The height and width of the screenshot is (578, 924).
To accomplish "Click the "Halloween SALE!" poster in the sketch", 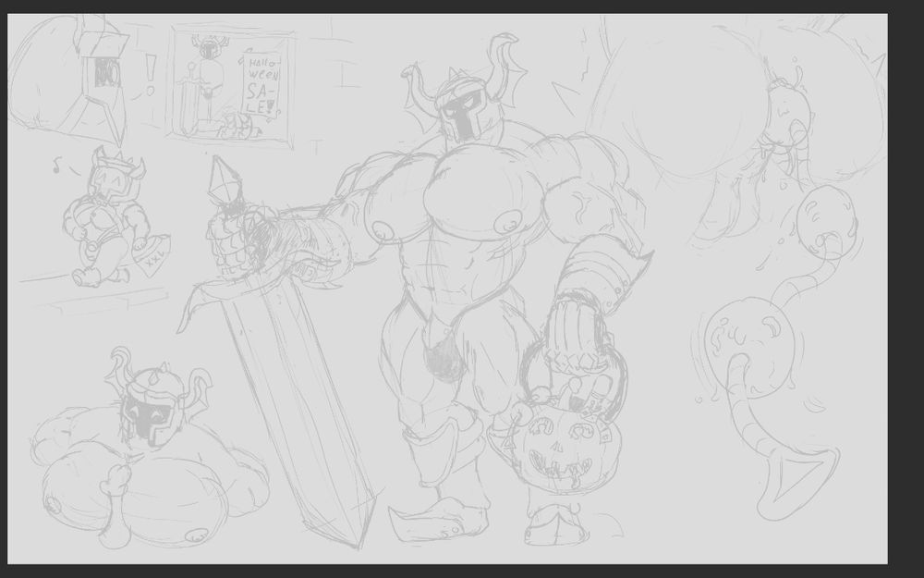I will point(261,82).
